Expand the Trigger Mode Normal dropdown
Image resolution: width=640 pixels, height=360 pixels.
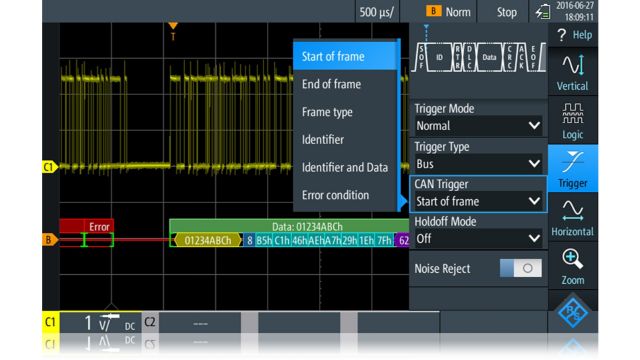coord(478,126)
